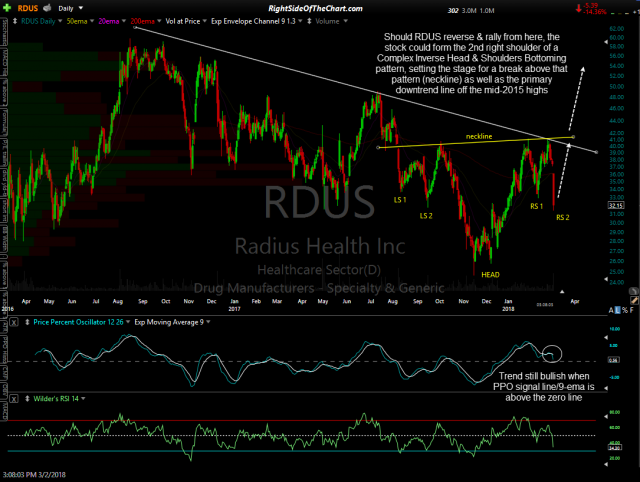Click the white downtrend line right endpoint
The height and width of the screenshot is (482, 640).
(x=597, y=152)
